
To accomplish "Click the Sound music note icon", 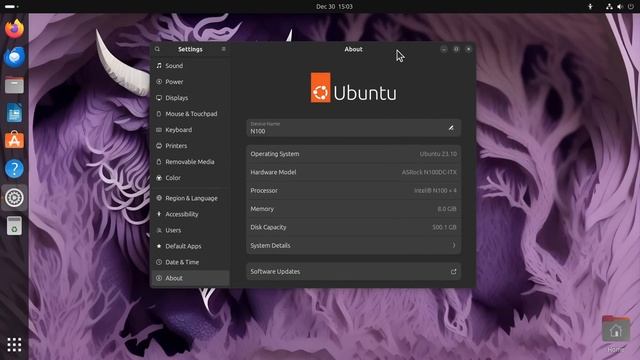I will 159,65.
